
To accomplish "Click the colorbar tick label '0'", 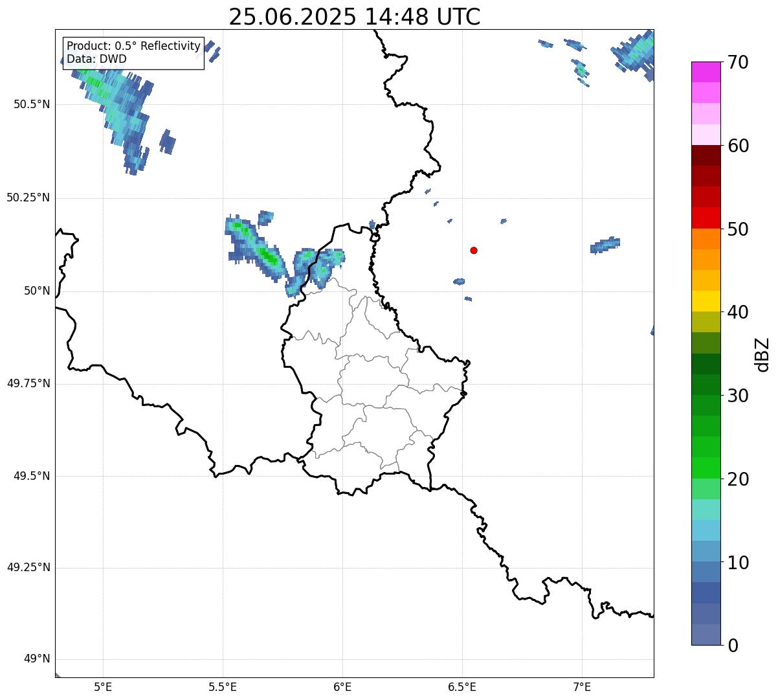I will coord(733,646).
